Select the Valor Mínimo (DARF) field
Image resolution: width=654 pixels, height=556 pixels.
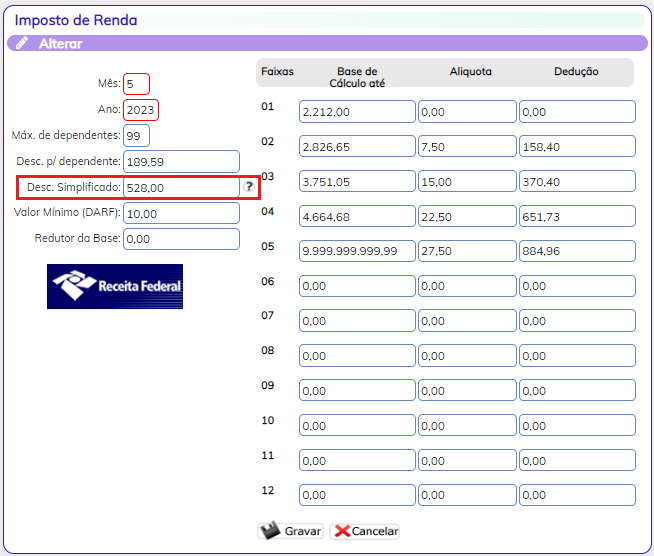coord(181,213)
